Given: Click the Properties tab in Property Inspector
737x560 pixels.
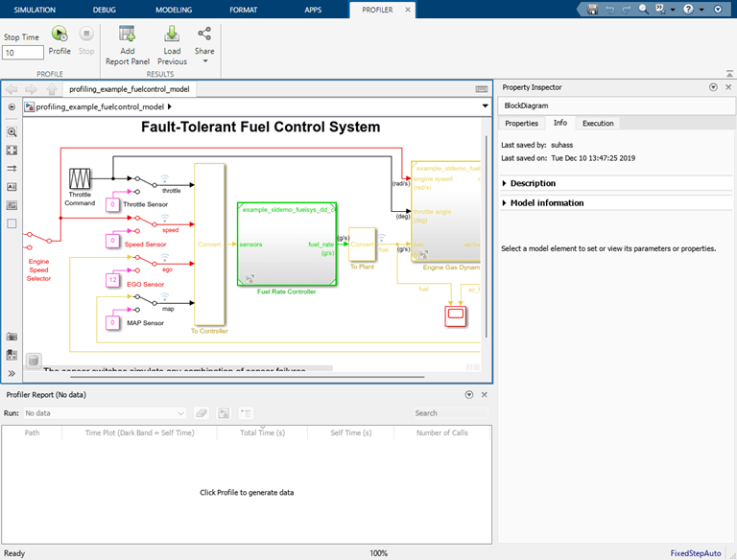Looking at the screenshot, I should 521,123.
